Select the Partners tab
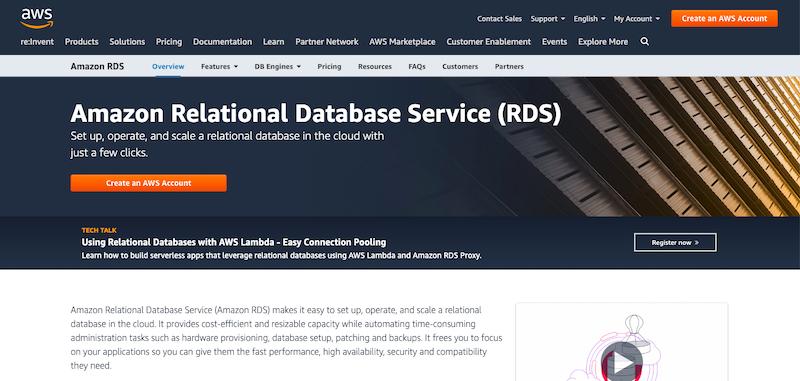 coord(509,66)
